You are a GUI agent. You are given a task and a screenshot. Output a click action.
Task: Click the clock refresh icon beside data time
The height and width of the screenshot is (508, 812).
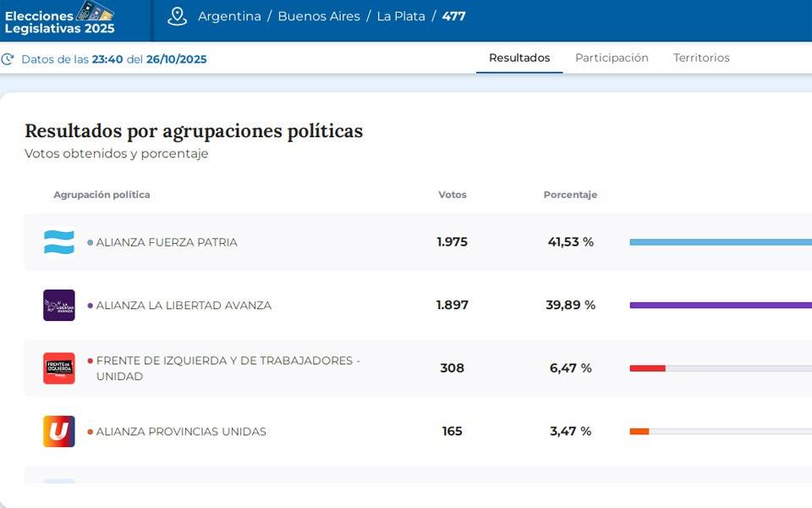(x=8, y=59)
